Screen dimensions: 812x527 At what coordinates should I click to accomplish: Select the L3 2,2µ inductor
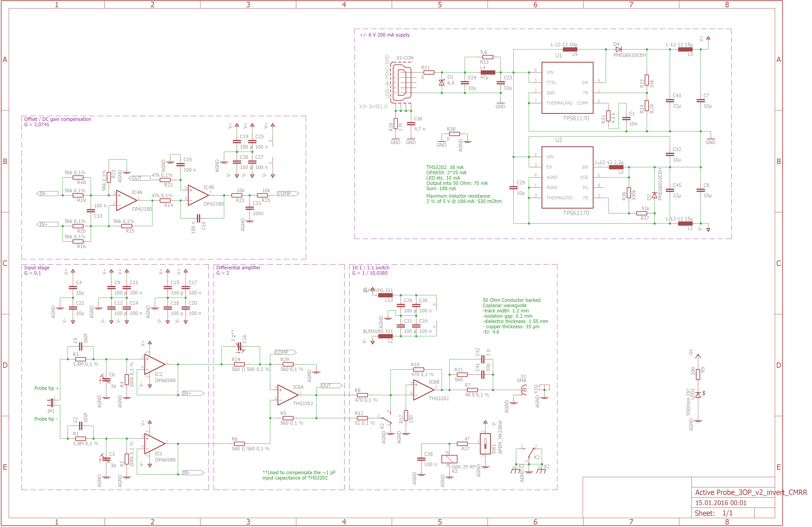coord(616,167)
